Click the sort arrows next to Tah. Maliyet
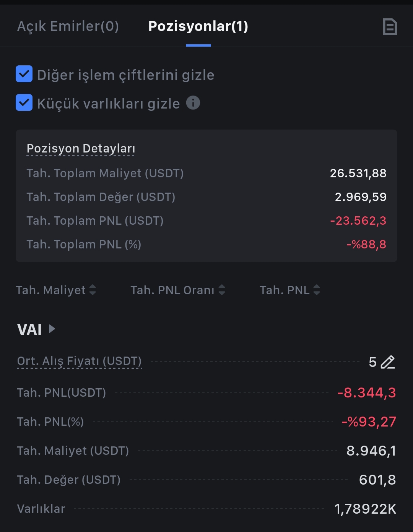Screen dimensions: 413x532 point(93,290)
